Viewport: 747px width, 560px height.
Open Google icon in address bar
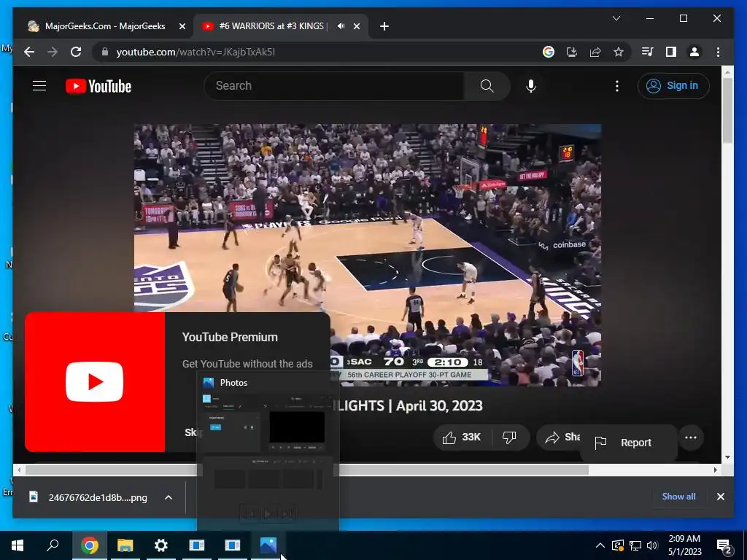coord(549,52)
